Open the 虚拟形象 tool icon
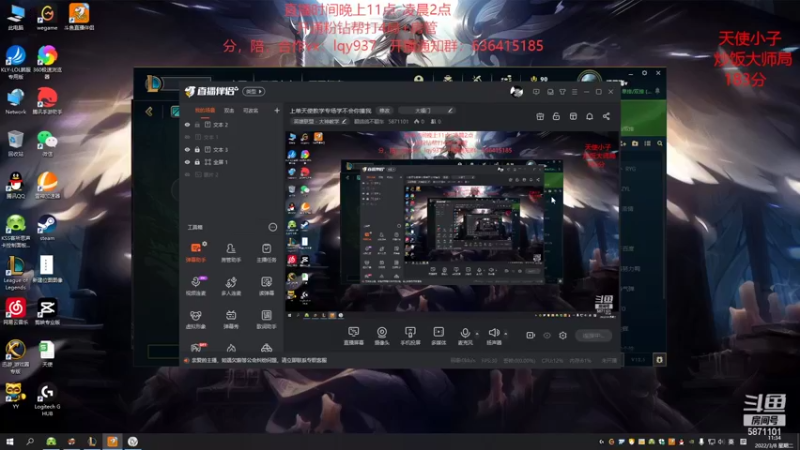This screenshot has width=800, height=450. 195,319
